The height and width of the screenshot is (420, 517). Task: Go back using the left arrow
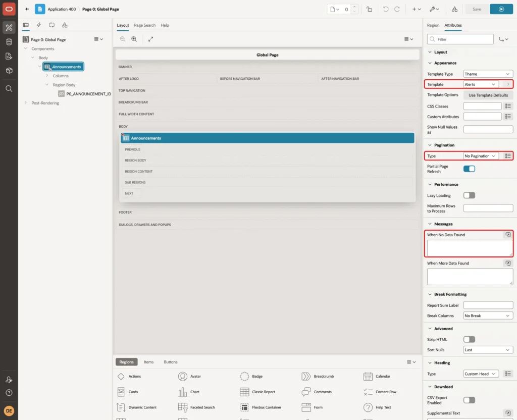coord(27,9)
